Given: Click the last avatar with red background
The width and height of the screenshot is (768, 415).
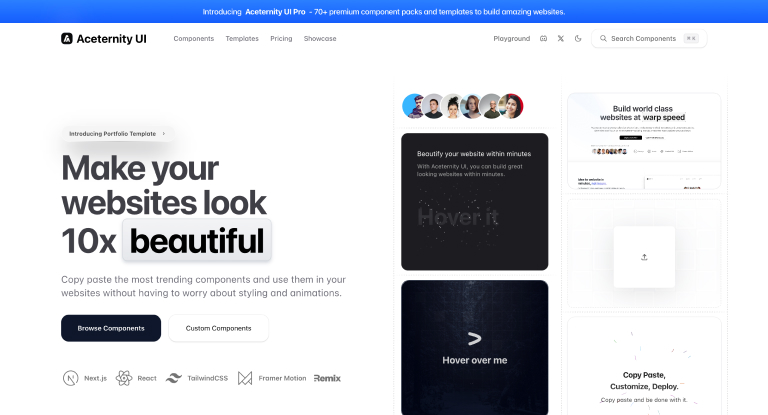Looking at the screenshot, I should pyautogui.click(x=511, y=106).
